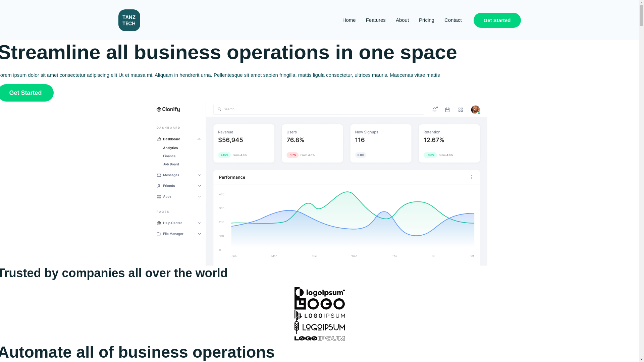Click the dashboard Search field
The height and width of the screenshot is (362, 644).
coord(319,109)
